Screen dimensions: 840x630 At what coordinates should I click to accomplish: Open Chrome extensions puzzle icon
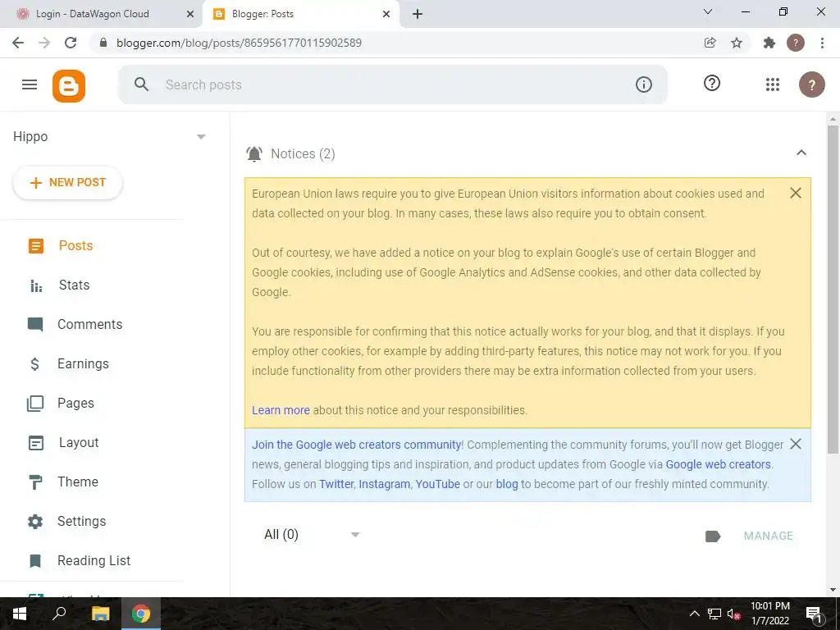point(769,43)
